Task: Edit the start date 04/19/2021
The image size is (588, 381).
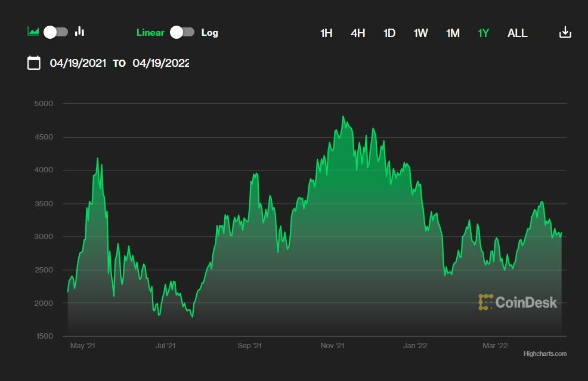Action: coord(78,63)
